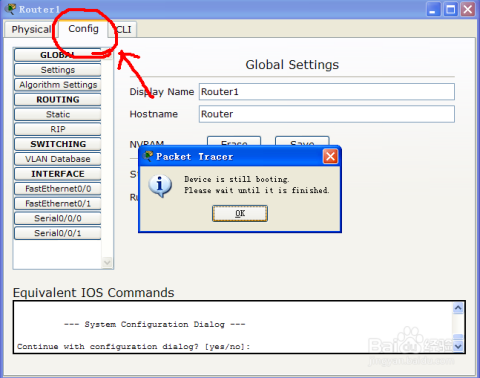The height and width of the screenshot is (378, 480).
Task: Click the INTERFACE section header
Action: pos(58,174)
